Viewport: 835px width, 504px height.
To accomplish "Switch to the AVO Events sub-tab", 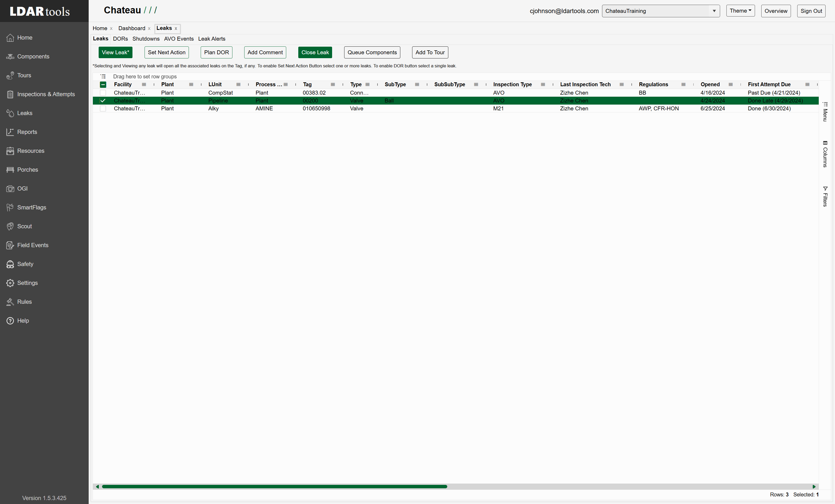I will click(x=179, y=39).
